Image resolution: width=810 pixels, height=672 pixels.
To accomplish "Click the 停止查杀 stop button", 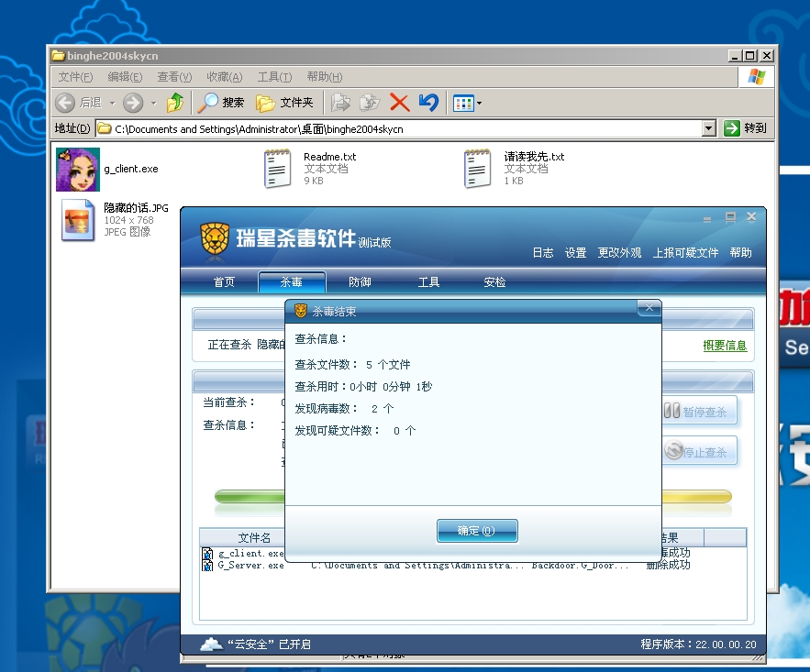I will coord(699,452).
